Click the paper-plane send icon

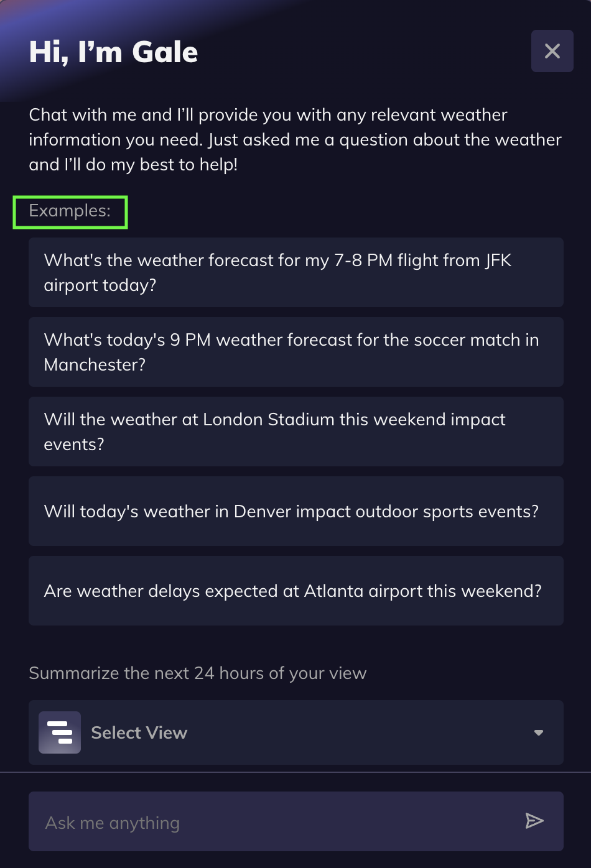coord(534,821)
